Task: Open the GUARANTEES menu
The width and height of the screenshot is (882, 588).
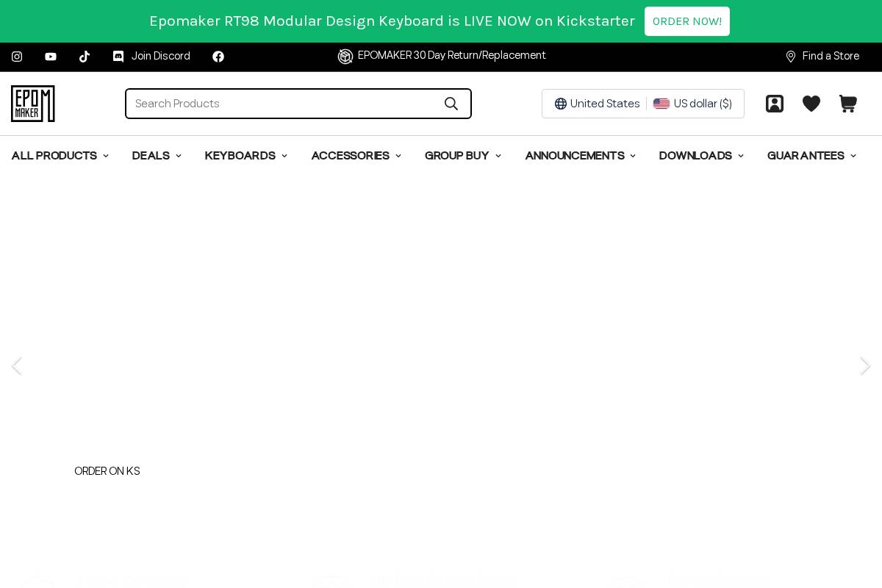Action: (x=806, y=156)
